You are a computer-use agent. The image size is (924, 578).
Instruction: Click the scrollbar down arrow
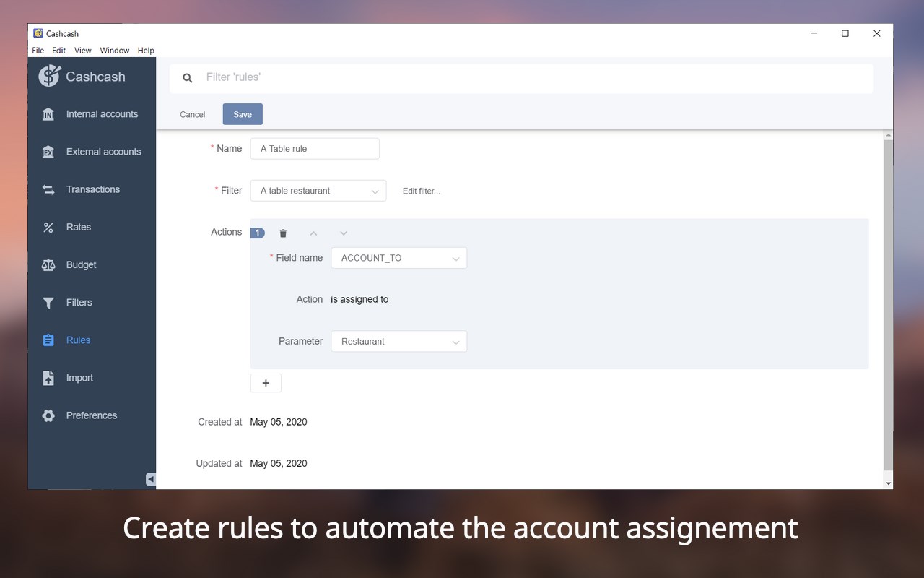tap(888, 483)
